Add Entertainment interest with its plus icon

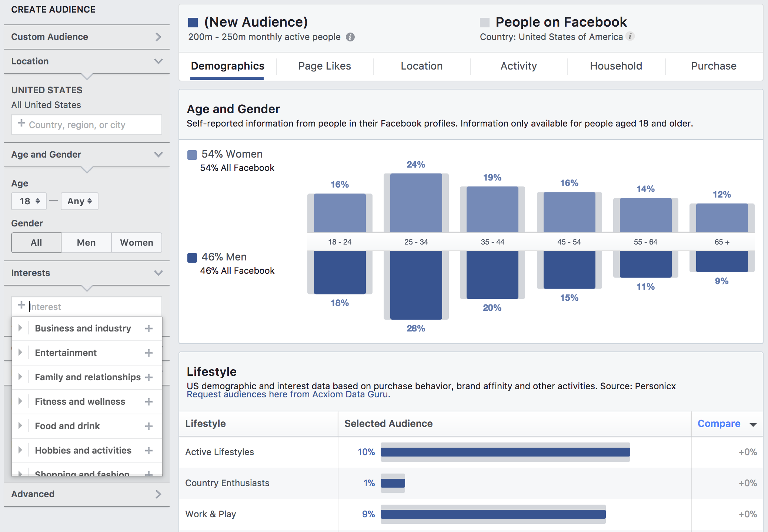[x=149, y=353]
